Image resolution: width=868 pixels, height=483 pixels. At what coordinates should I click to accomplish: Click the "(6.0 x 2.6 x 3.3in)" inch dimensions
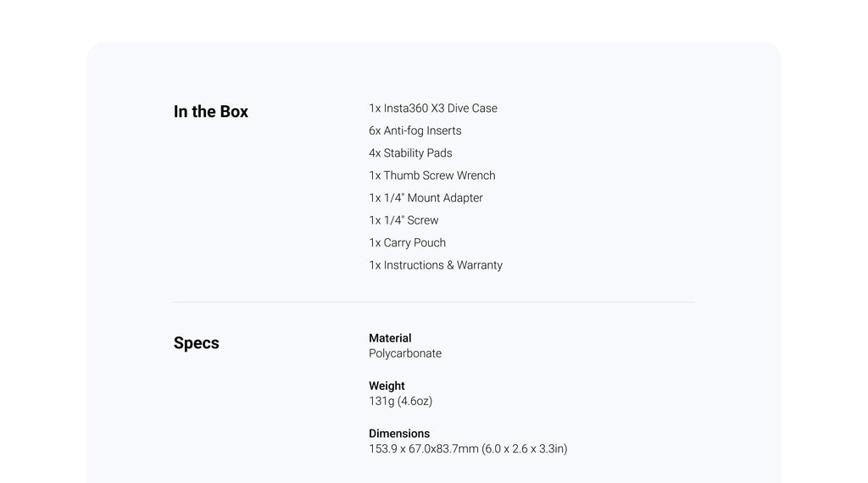525,449
